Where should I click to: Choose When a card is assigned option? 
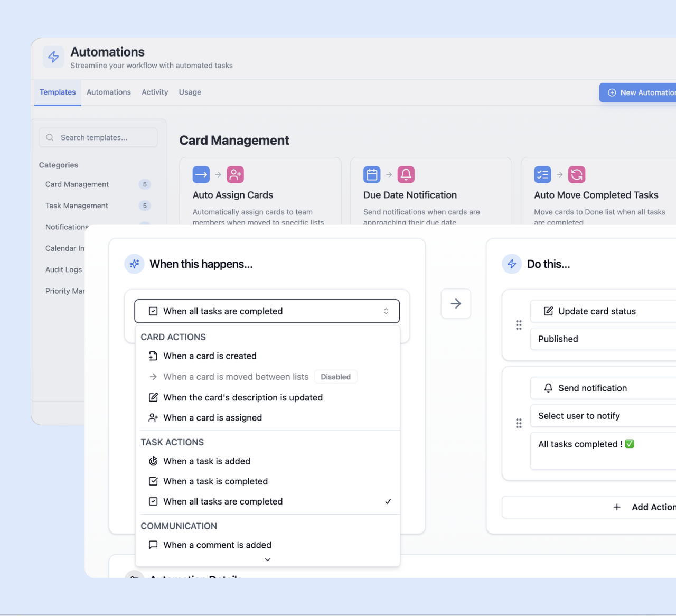click(268, 418)
